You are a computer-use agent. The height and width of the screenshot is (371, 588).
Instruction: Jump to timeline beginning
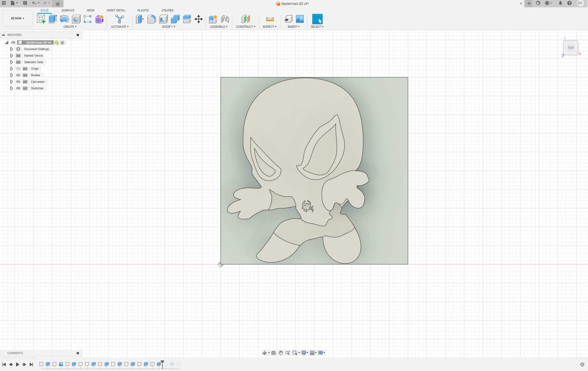point(4,364)
